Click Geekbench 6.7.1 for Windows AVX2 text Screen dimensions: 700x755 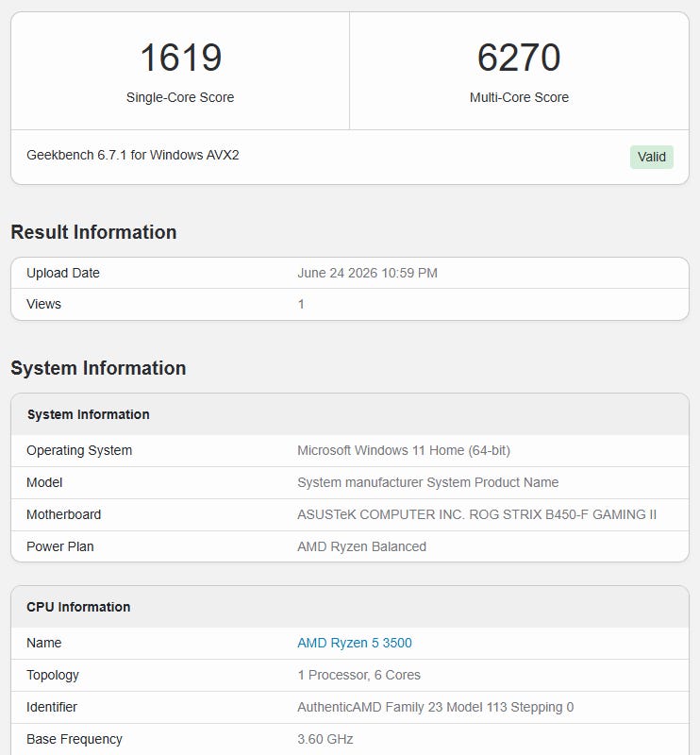133,155
